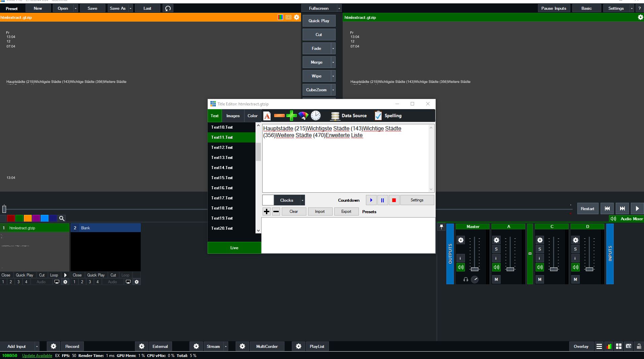Open Data Source in Title Editor
The width and height of the screenshot is (644, 359).
point(349,116)
